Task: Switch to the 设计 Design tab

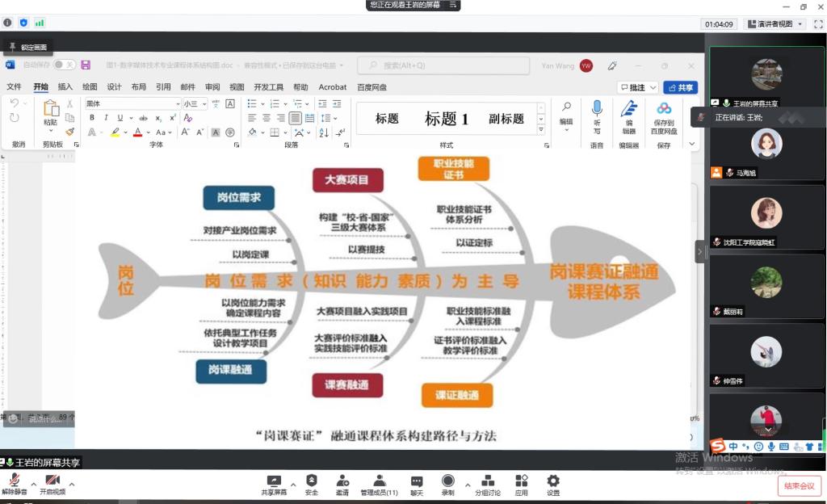Action: point(114,87)
